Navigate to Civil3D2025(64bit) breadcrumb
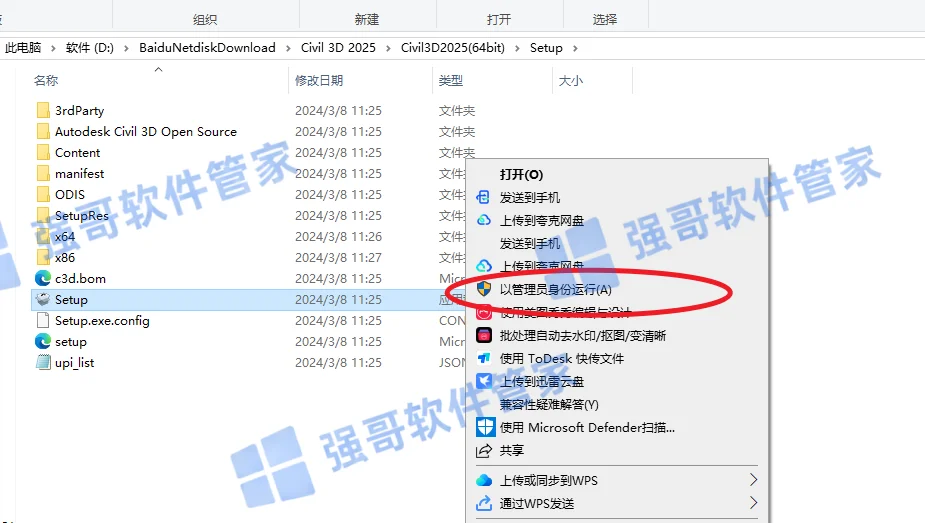925x523 pixels. tap(452, 48)
